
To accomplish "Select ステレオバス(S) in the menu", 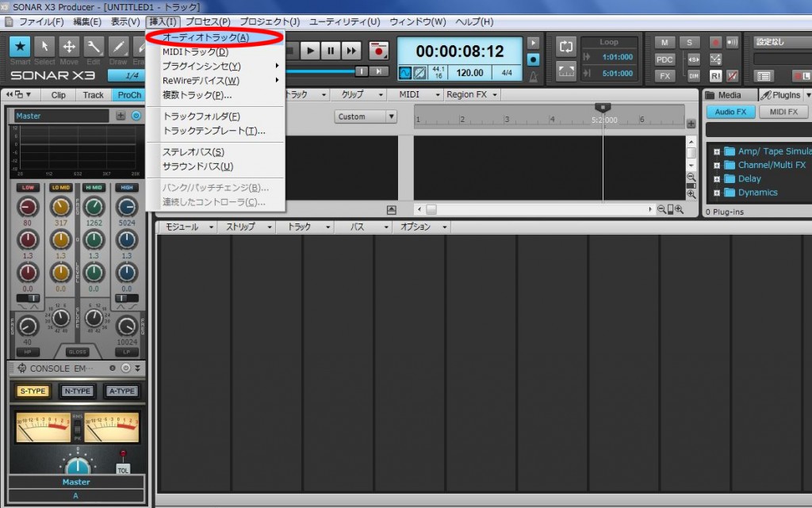I will click(x=216, y=152).
